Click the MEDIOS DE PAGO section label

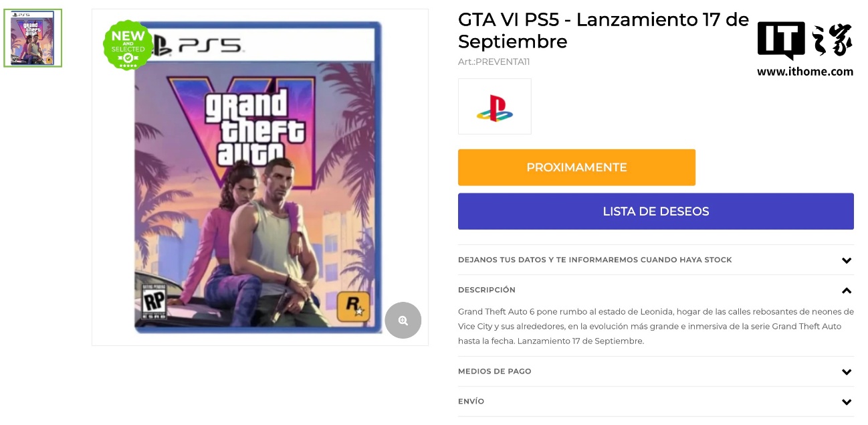click(494, 371)
